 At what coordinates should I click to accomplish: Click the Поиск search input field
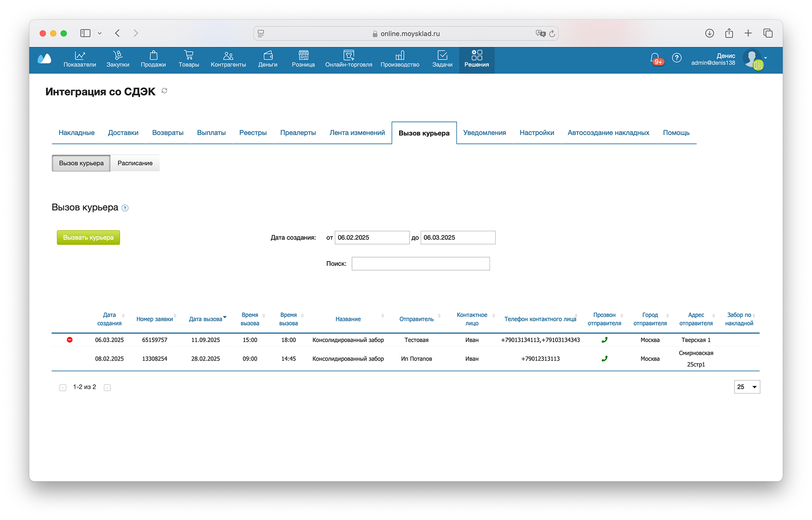[x=420, y=264]
